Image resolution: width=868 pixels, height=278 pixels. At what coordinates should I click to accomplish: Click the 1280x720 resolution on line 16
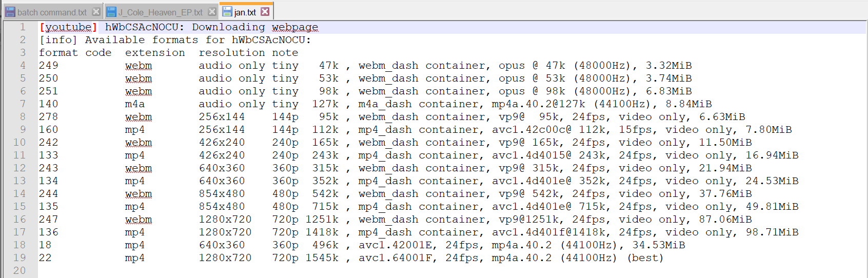tap(225, 220)
